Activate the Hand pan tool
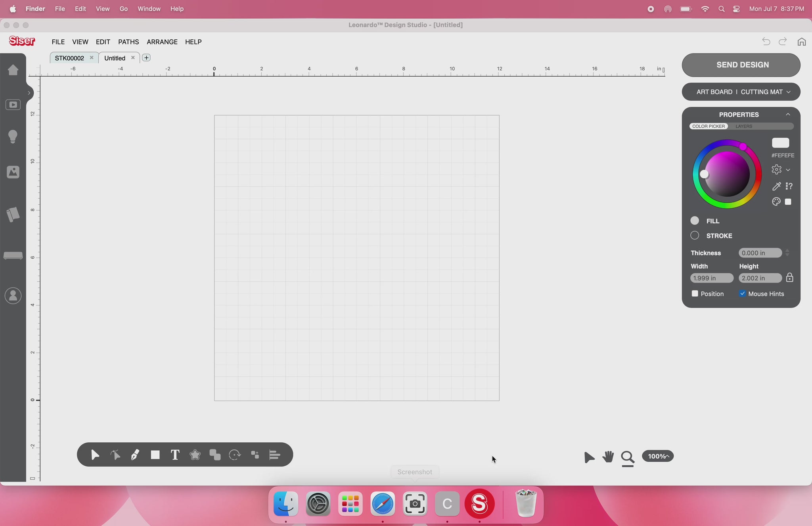The image size is (812, 526). tap(608, 457)
